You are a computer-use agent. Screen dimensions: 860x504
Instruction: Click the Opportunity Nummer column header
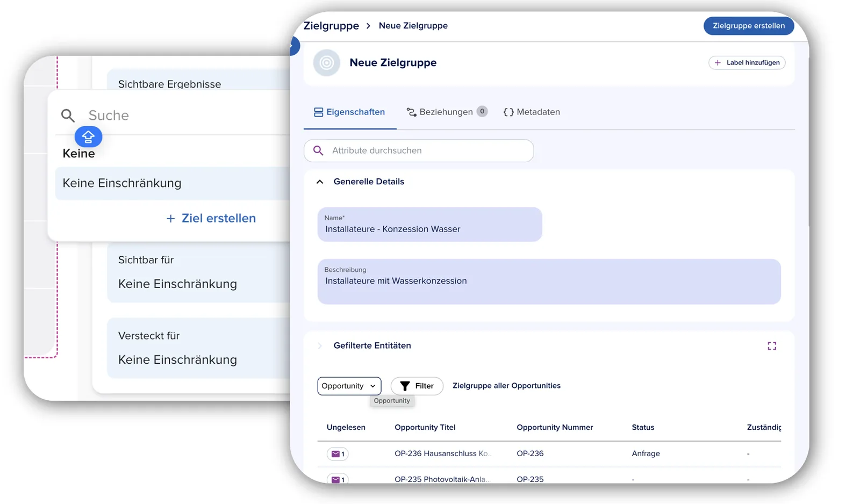pos(555,428)
